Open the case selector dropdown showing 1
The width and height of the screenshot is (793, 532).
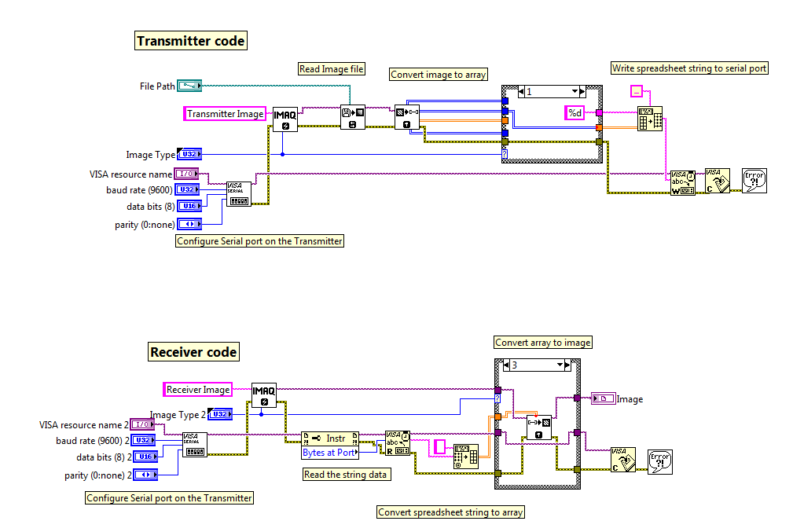click(x=575, y=90)
